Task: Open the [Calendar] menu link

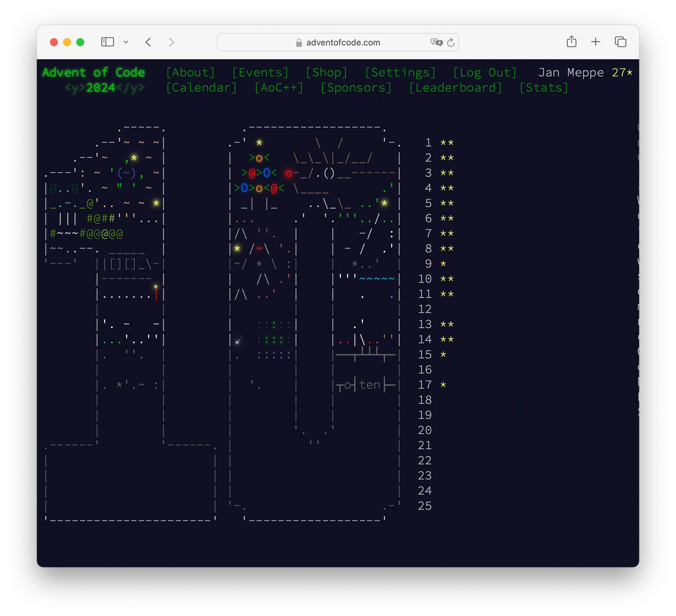Action: (202, 88)
